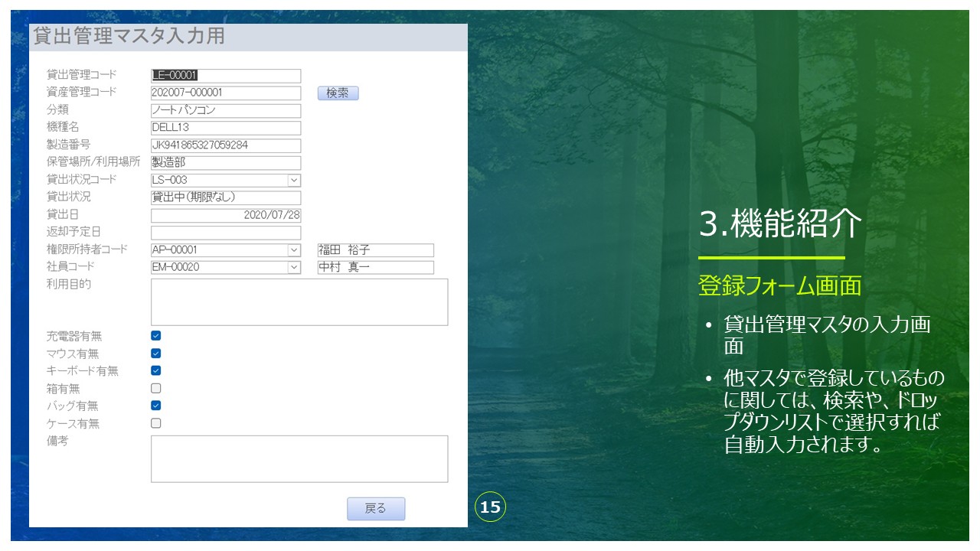Screen dimensions: 980x551
Task: Click the 貸出管理コード input field
Action: click(226, 76)
